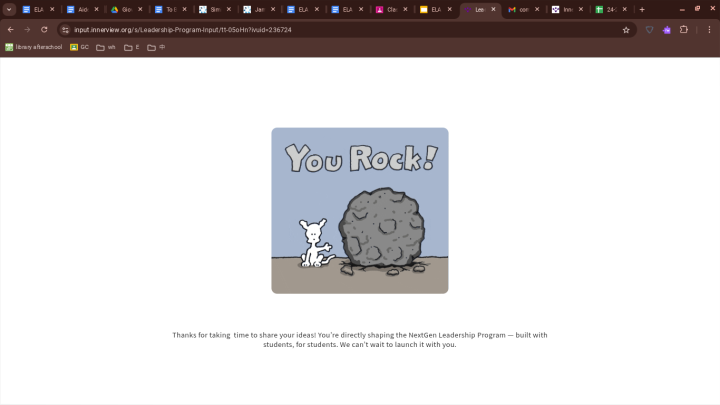Switch to the green Sheets '24-' tab
The height and width of the screenshot is (405, 720).
606,9
